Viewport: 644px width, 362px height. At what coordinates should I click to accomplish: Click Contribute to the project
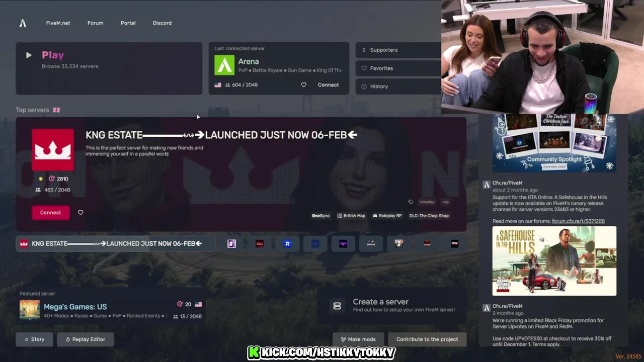pos(427,339)
